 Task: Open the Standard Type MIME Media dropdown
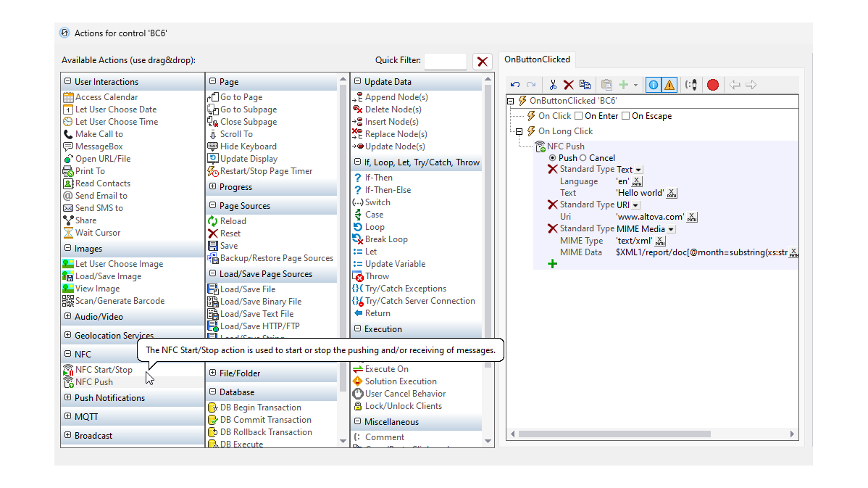point(671,229)
